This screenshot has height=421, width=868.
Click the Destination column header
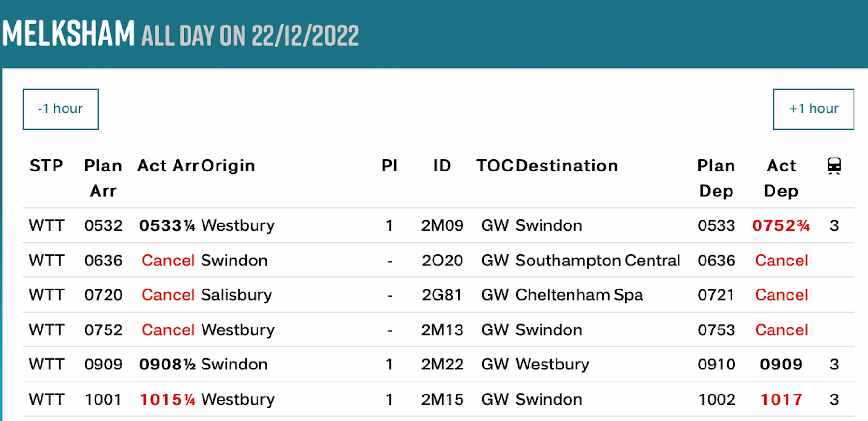point(567,166)
